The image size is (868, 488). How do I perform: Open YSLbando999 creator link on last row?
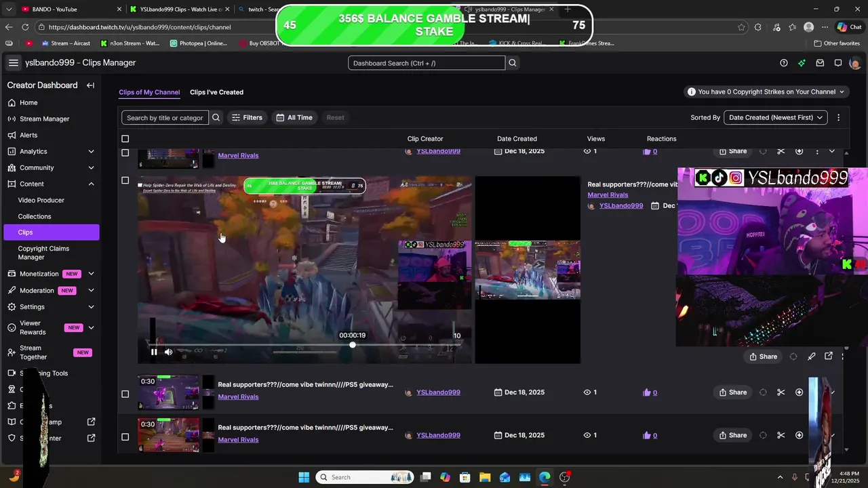(438, 435)
